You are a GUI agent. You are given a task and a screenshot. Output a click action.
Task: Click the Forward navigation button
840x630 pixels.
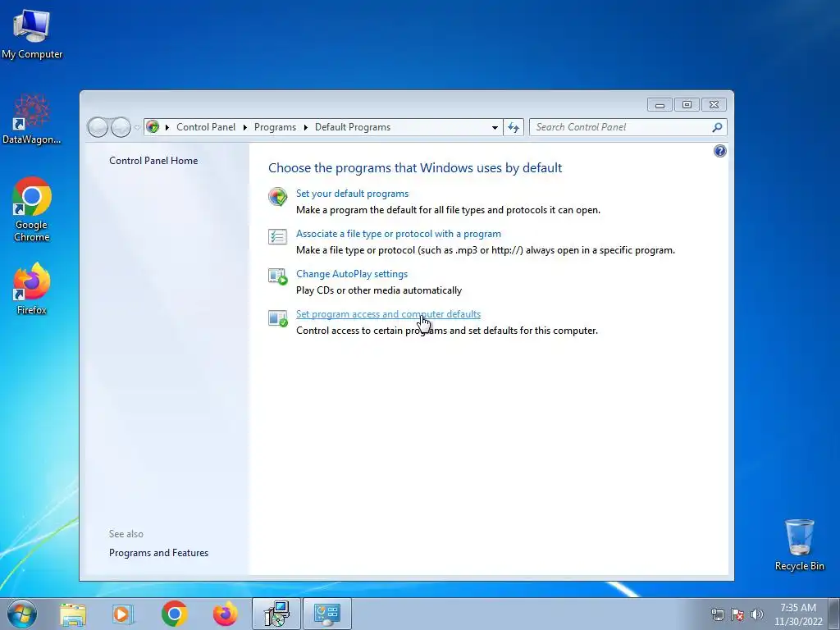121,127
